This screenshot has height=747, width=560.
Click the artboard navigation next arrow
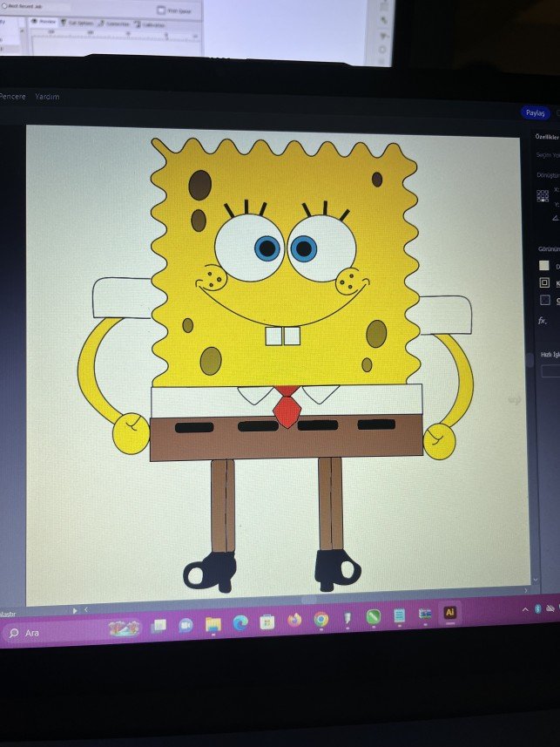76,610
